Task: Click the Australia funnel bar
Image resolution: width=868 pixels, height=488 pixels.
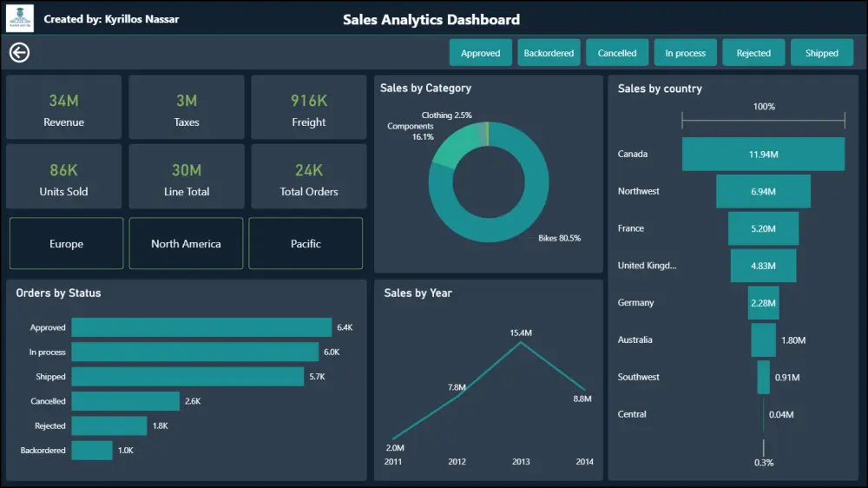Action: (x=763, y=340)
